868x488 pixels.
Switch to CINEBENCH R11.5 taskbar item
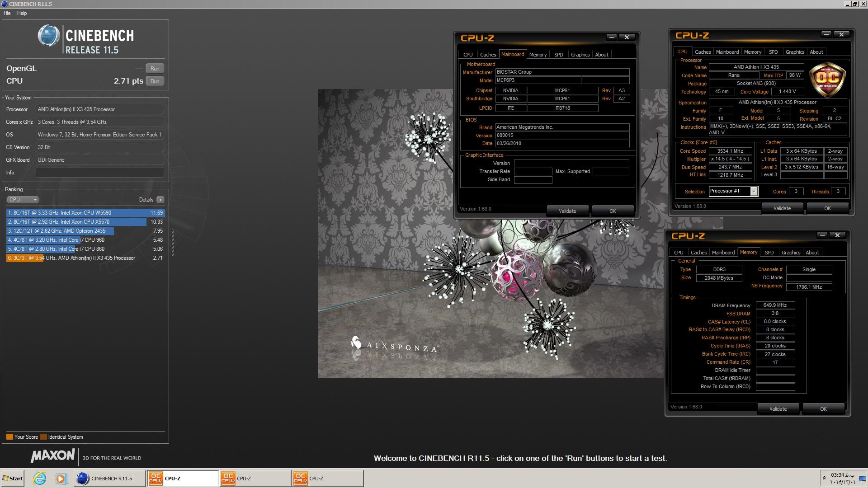(110, 478)
